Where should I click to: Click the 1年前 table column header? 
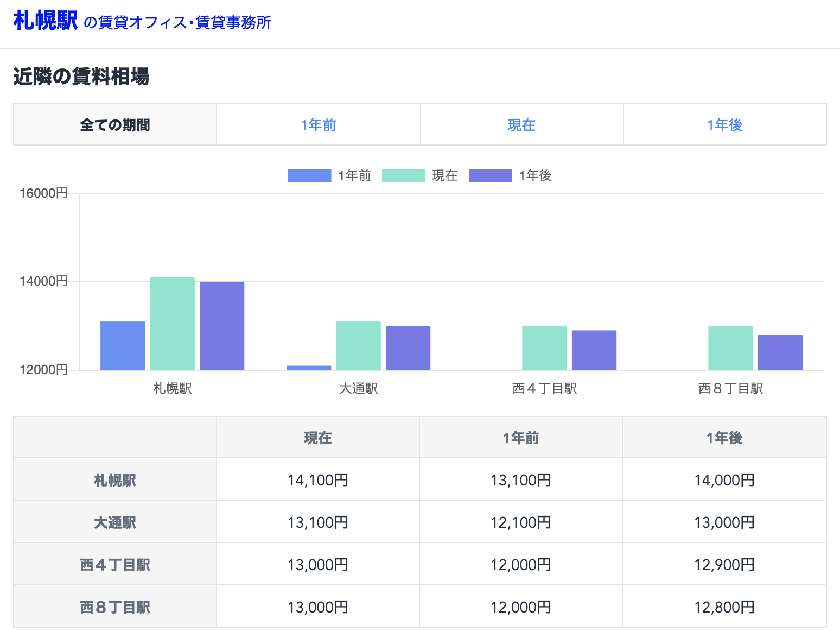pos(521,438)
